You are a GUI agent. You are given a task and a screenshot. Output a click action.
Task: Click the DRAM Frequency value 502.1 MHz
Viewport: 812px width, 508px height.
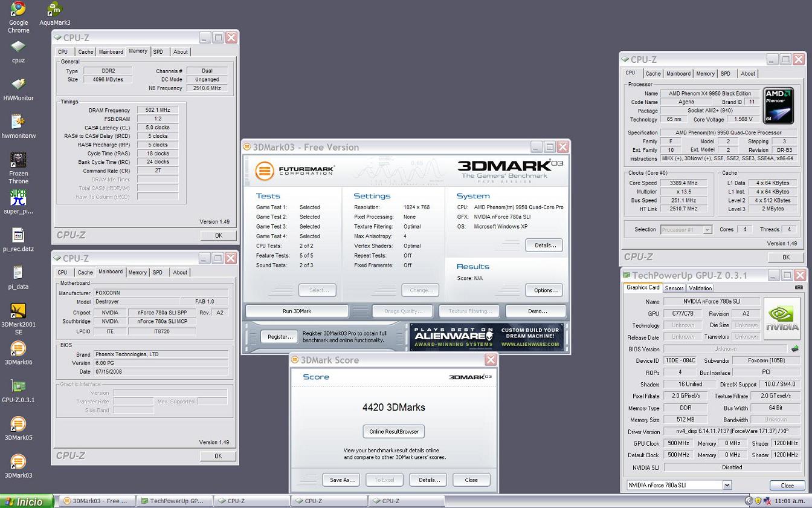coord(158,111)
